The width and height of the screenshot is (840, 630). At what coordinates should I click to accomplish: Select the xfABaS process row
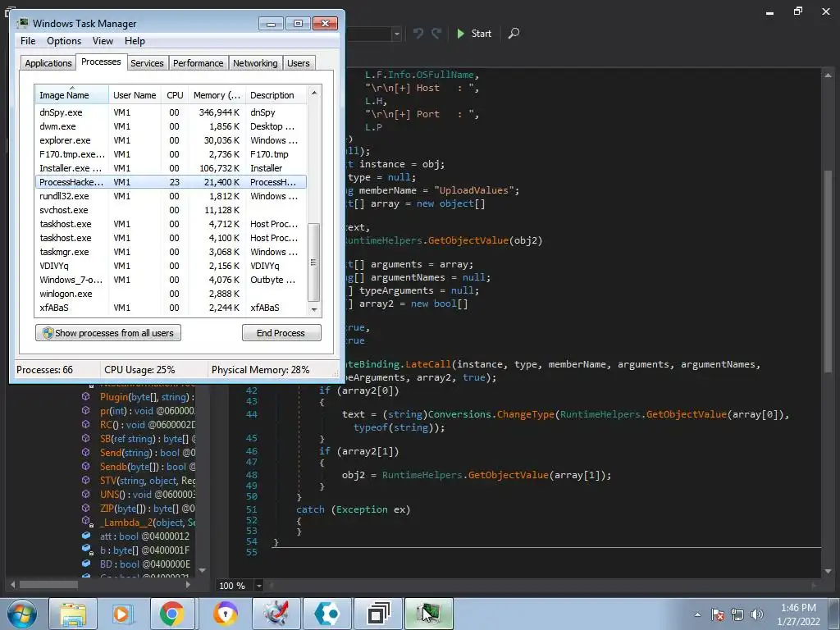(x=171, y=308)
